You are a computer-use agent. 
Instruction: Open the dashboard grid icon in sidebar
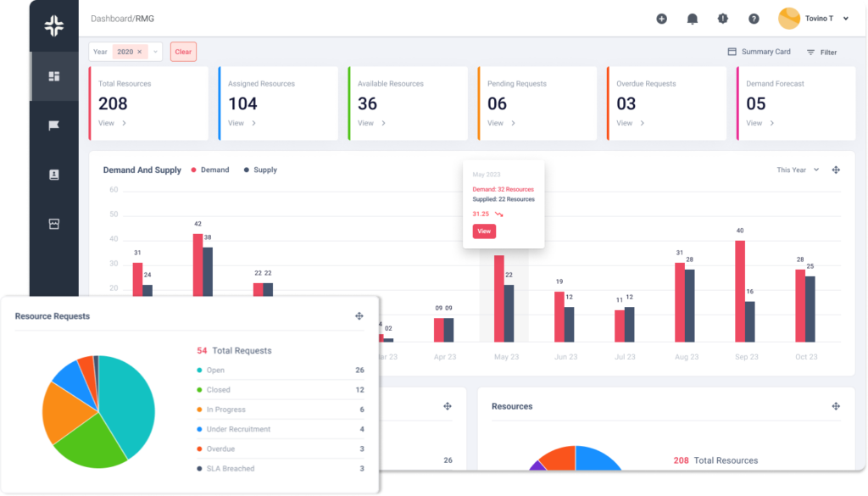(54, 76)
